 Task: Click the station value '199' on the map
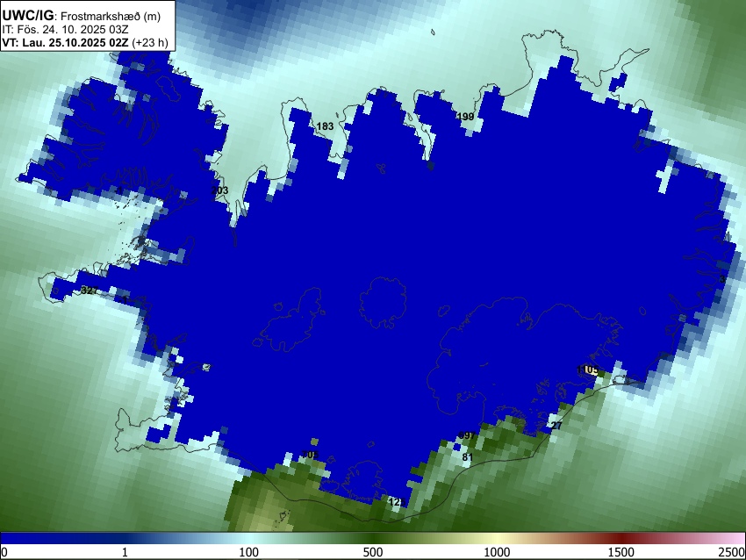pyautogui.click(x=465, y=116)
